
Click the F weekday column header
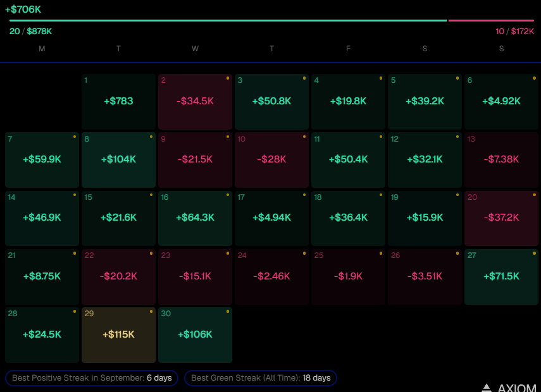[x=348, y=49]
